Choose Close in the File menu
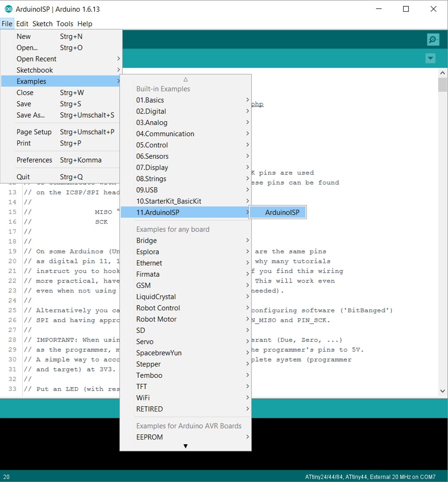Screen dimensions: 448x482 tap(61, 93)
